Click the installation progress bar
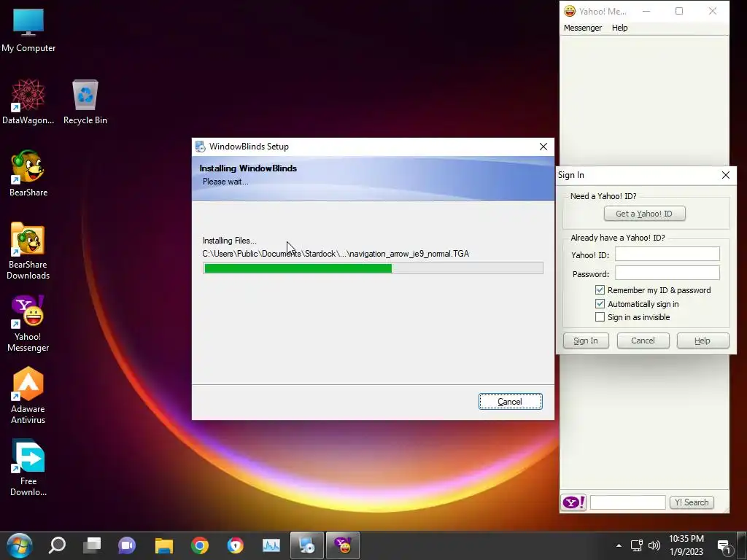 tap(373, 268)
